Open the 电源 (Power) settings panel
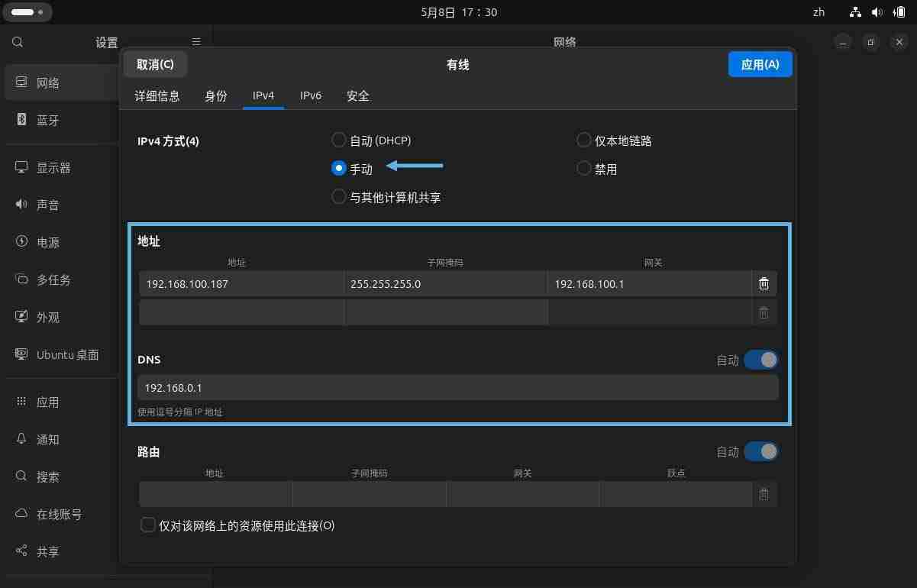 49,242
